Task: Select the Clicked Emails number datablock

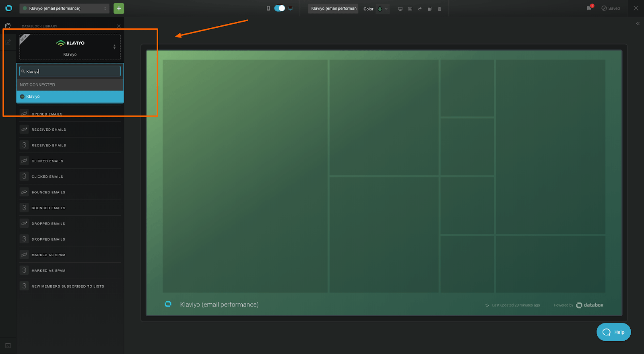Action: 70,177
